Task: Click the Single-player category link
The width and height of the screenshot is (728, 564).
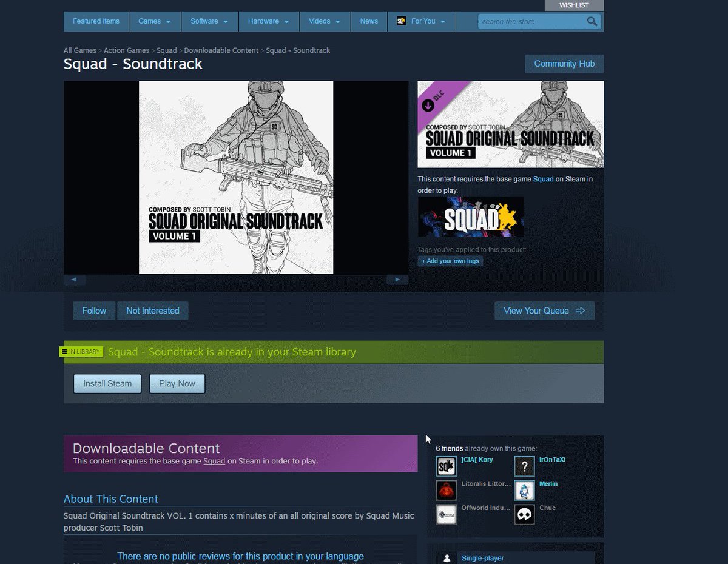Action: point(483,558)
